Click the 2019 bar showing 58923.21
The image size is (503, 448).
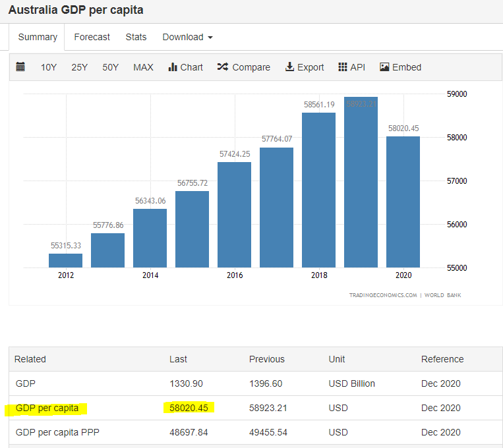pyautogui.click(x=361, y=182)
